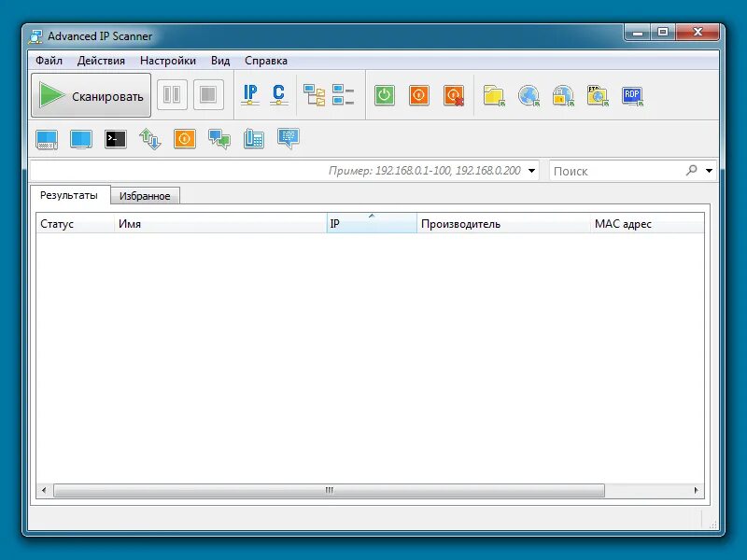Click the file transfer arrows icon

[150, 139]
